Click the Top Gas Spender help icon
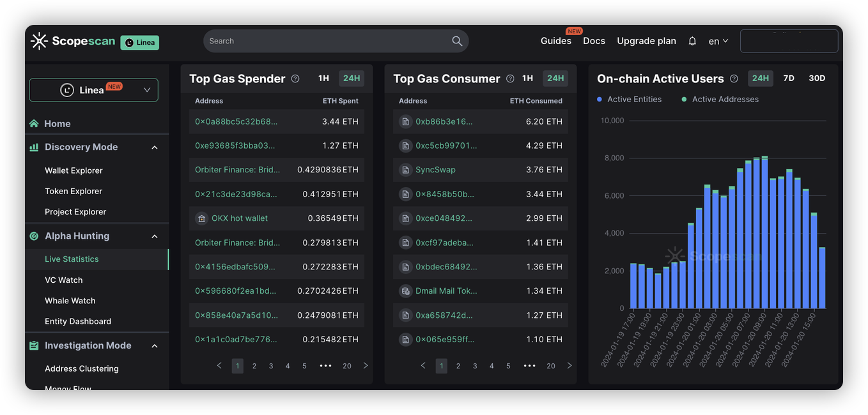Image resolution: width=868 pixels, height=415 pixels. pyautogui.click(x=295, y=79)
